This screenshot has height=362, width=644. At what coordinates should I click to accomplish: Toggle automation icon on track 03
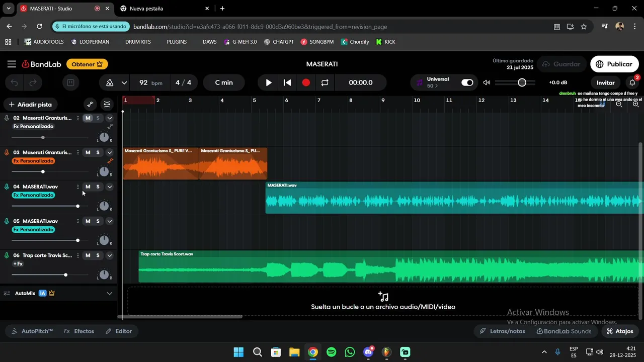point(110,161)
